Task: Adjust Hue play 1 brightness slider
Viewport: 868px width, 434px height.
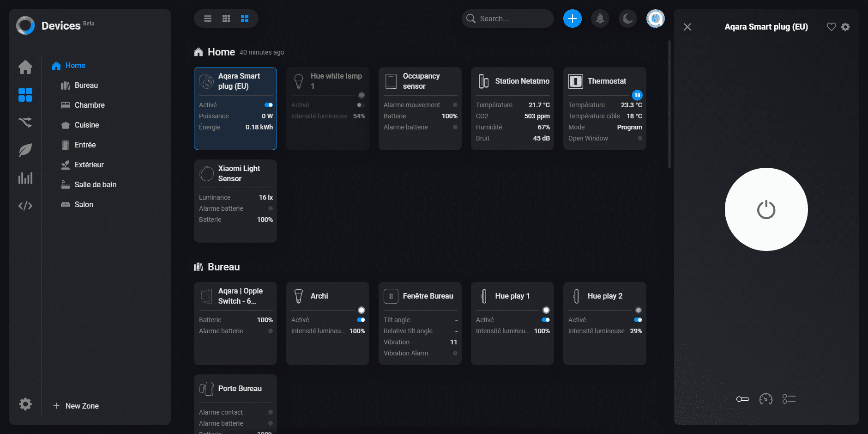Action: tap(546, 310)
